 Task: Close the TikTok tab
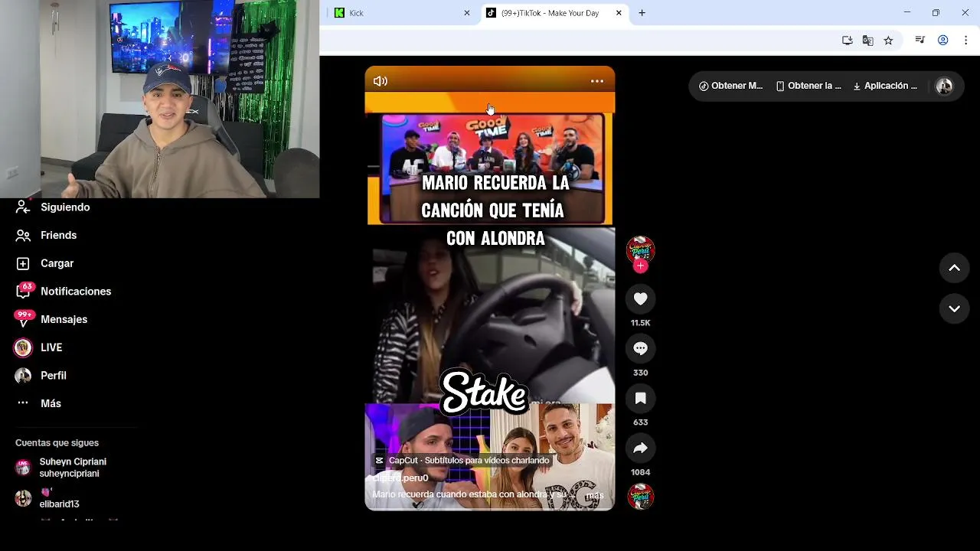(619, 13)
